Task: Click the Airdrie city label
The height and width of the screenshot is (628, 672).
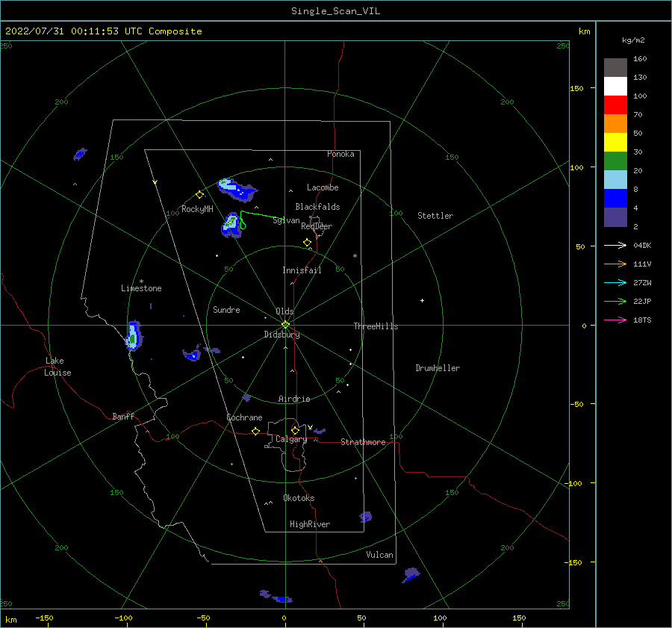Action: point(294,399)
